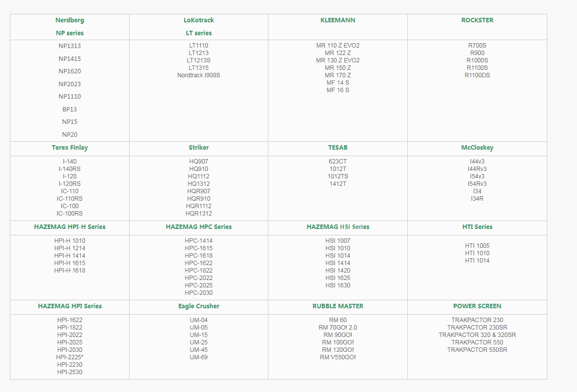577x392 pixels.
Task: Select the Eagle Crusher heading
Action: click(199, 306)
